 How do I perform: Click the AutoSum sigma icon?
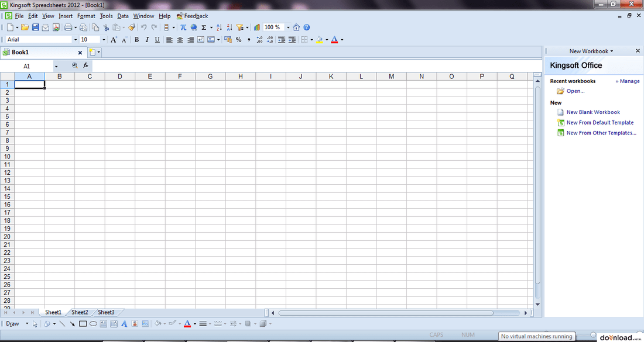[x=204, y=27]
